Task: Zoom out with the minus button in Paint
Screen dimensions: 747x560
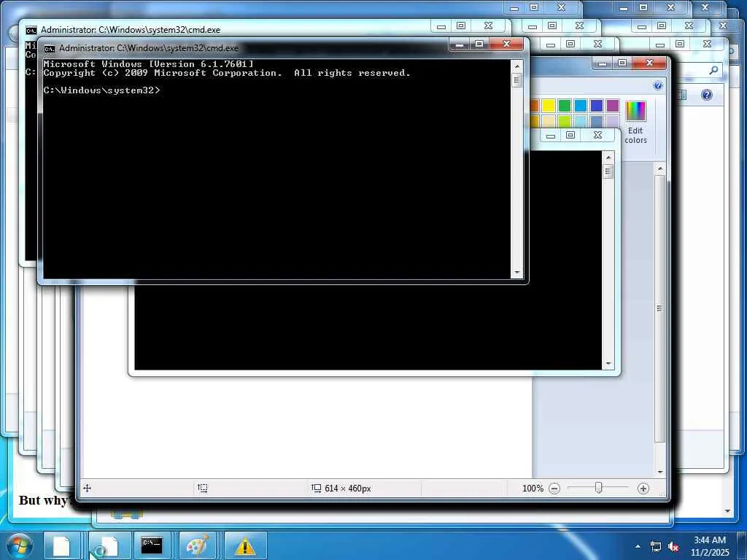Action: (x=554, y=488)
